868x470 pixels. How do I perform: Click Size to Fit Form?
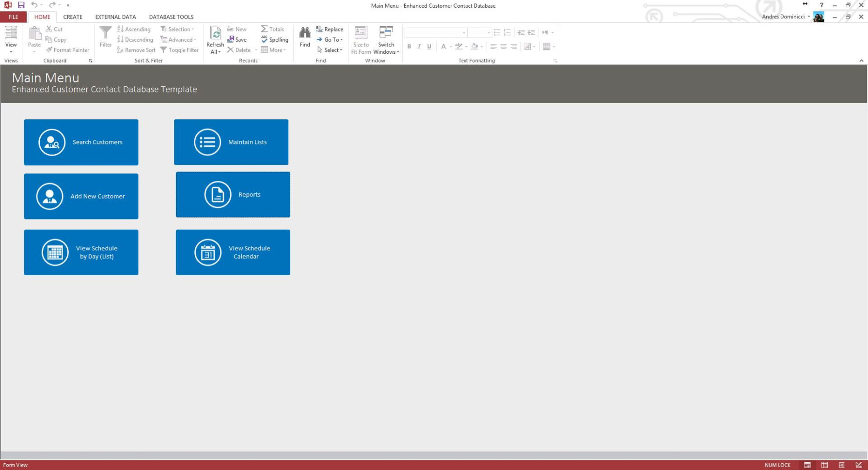click(361, 39)
